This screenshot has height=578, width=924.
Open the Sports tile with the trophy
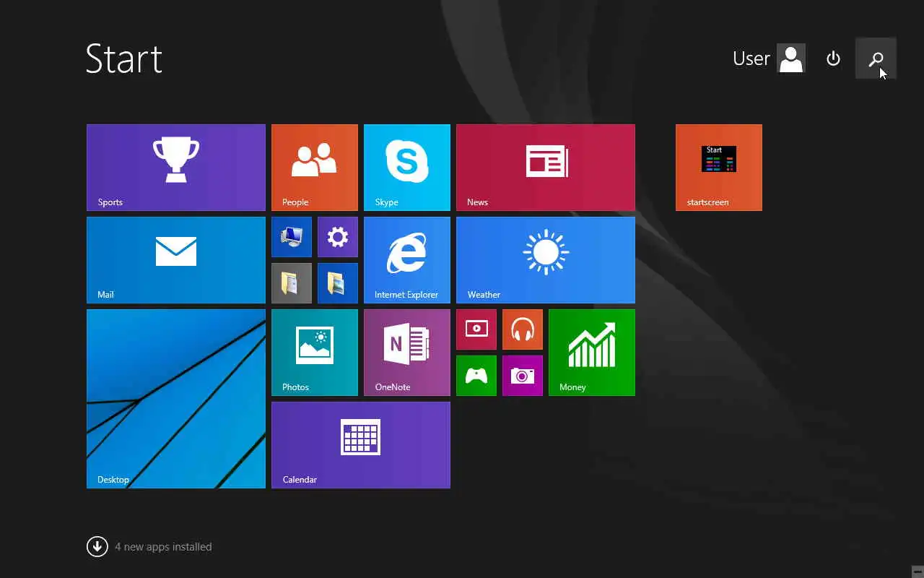176,168
